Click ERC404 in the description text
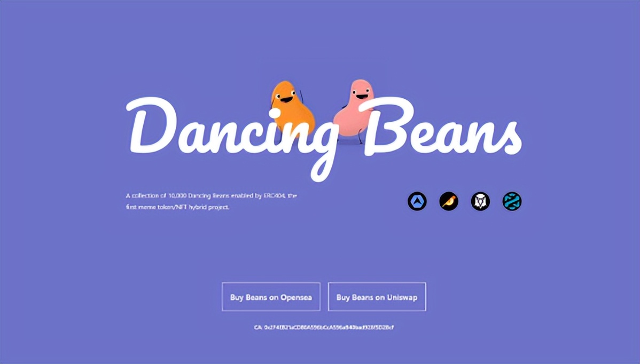Viewport: 640px width, 364px height. 274,195
